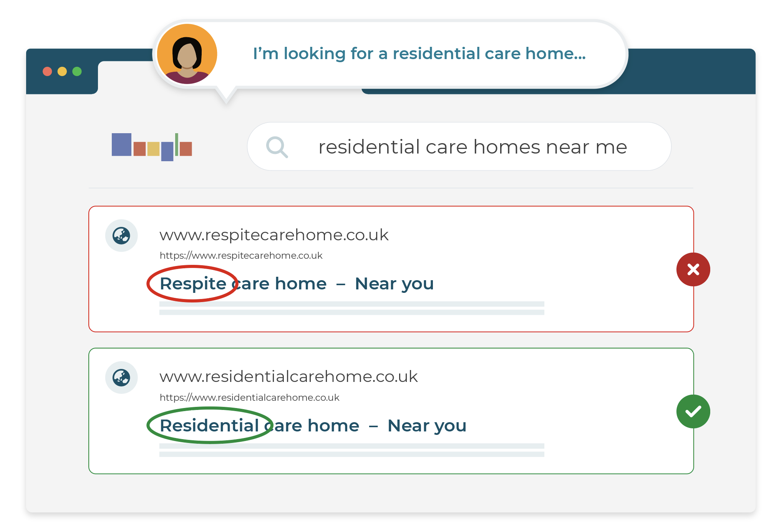The height and width of the screenshot is (532, 779).
Task: Click the https://www.residentialcarehome.co.uk URL
Action: (x=249, y=398)
